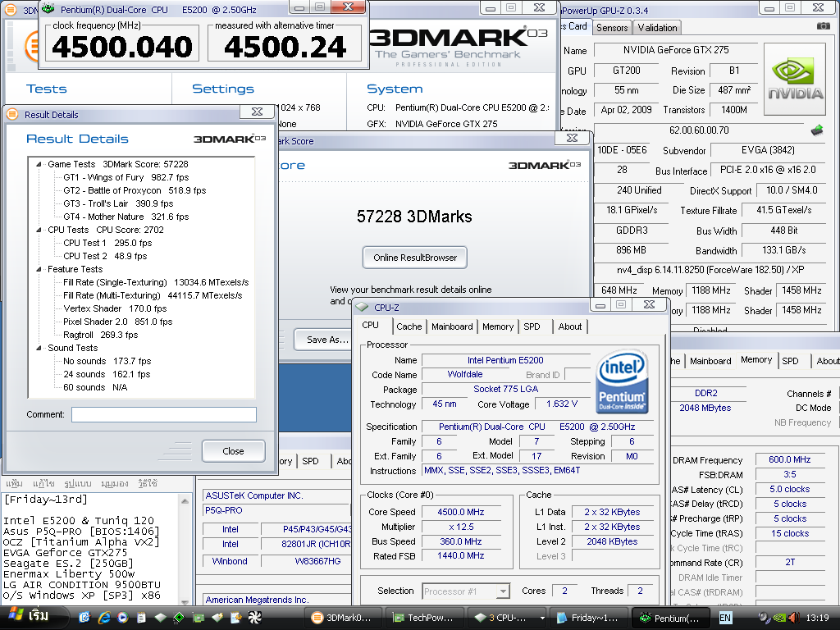Open SPD tab in the bottom CPU-Z window

click(310, 461)
